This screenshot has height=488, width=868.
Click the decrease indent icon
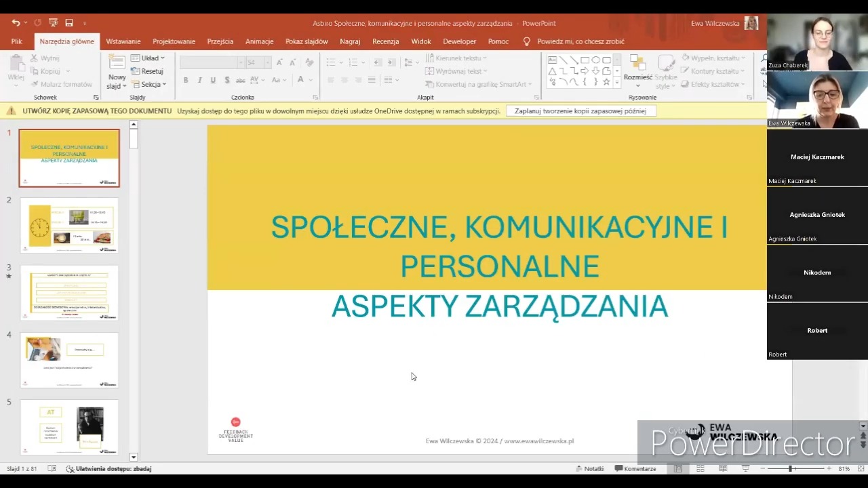tap(378, 62)
